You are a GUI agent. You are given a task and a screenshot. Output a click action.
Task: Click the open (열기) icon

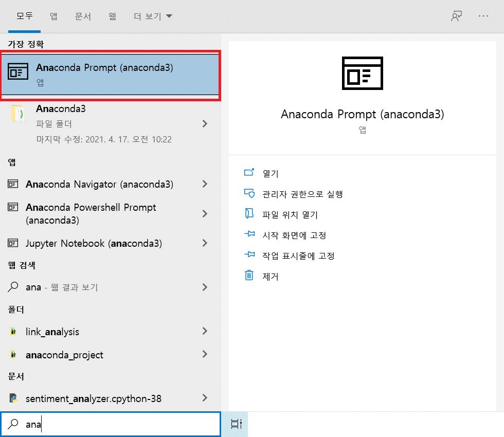(x=249, y=173)
